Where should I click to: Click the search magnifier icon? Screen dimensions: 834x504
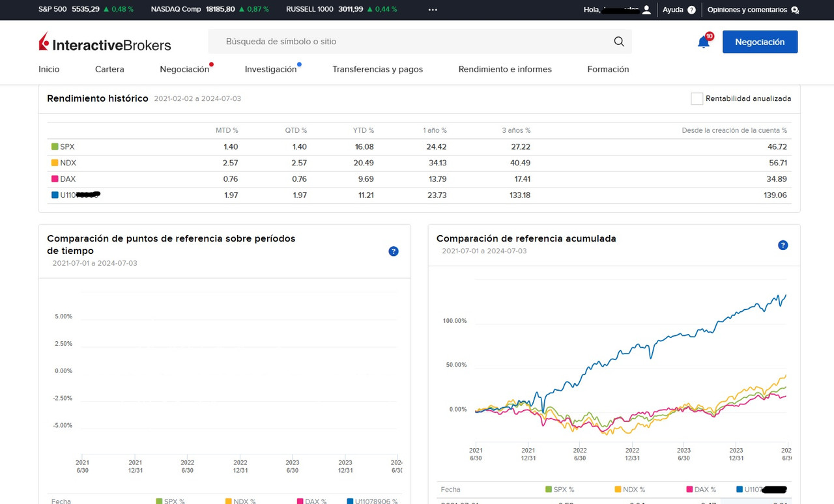tap(619, 42)
